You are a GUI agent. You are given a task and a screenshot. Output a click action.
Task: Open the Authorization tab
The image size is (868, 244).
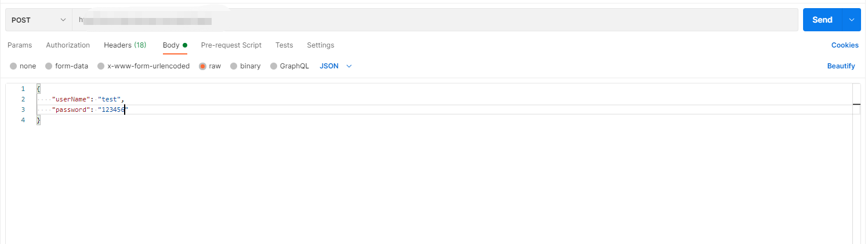(x=68, y=45)
